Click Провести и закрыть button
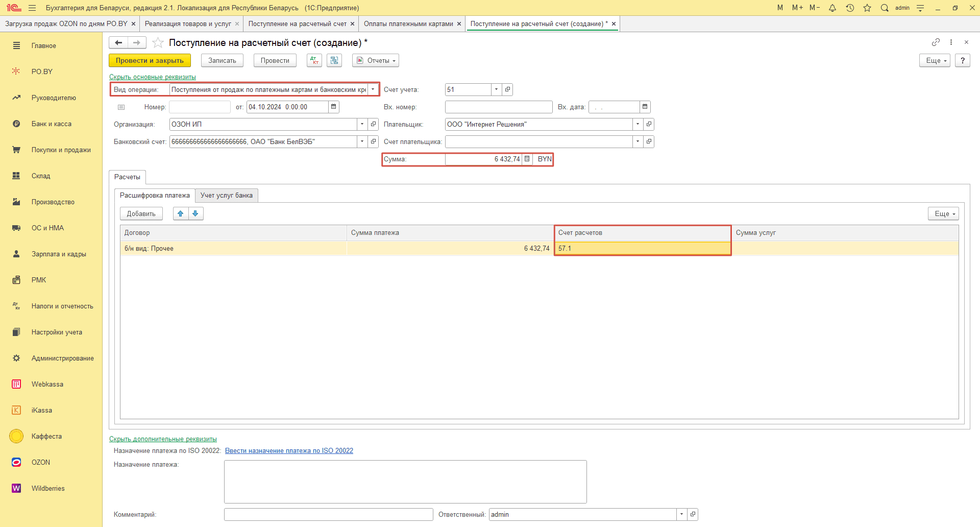 tap(150, 60)
